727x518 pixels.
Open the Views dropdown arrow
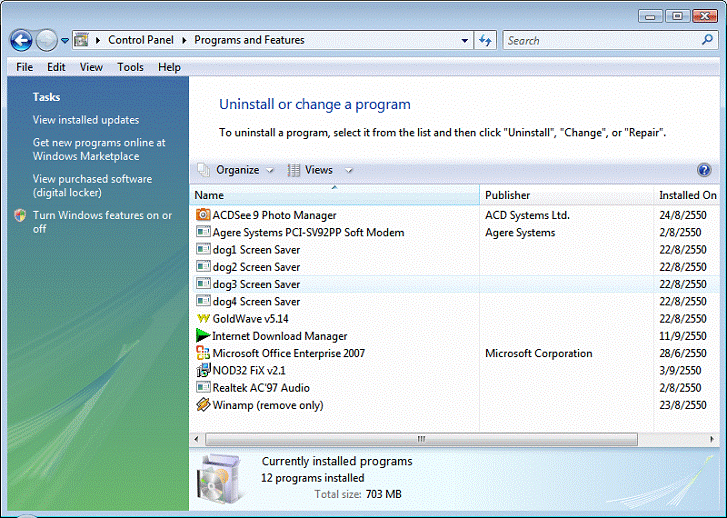point(349,171)
